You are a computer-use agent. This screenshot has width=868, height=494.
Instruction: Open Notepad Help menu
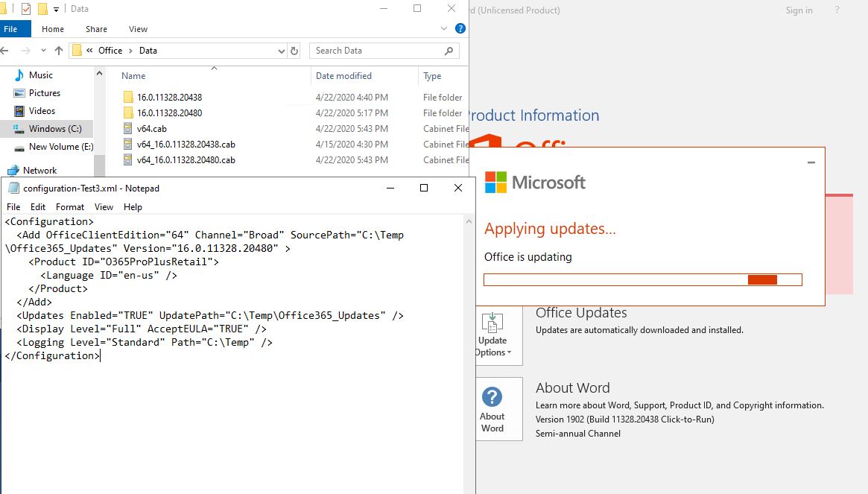pos(133,207)
